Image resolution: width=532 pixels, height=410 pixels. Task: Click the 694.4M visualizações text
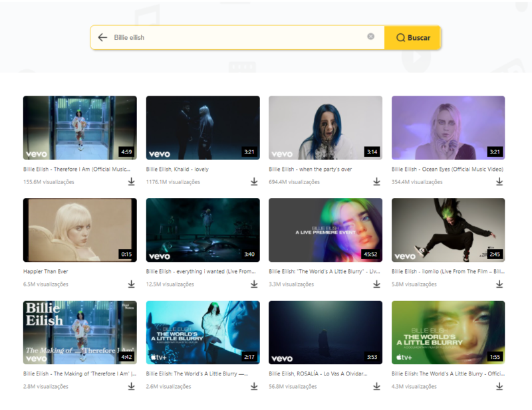(x=294, y=182)
